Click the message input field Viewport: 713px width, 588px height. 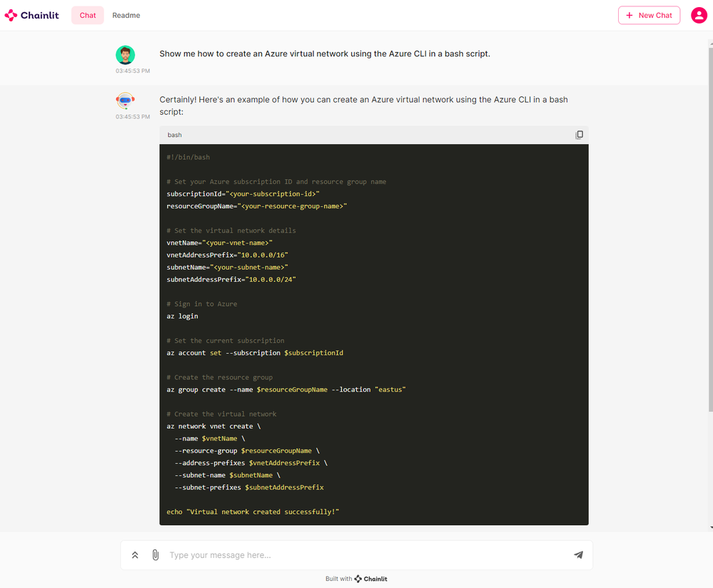[x=364, y=555]
